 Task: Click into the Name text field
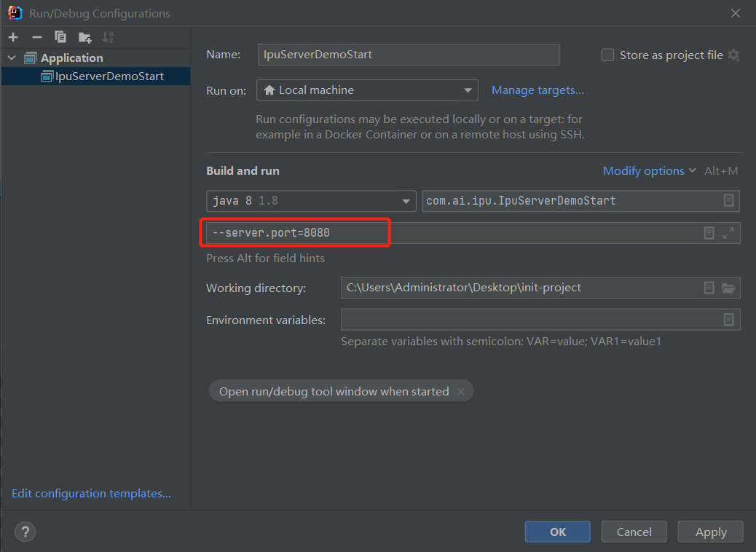[408, 55]
